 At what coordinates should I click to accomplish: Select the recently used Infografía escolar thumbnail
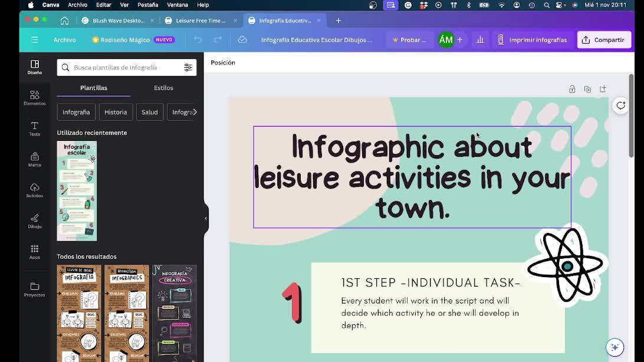pyautogui.click(x=77, y=190)
